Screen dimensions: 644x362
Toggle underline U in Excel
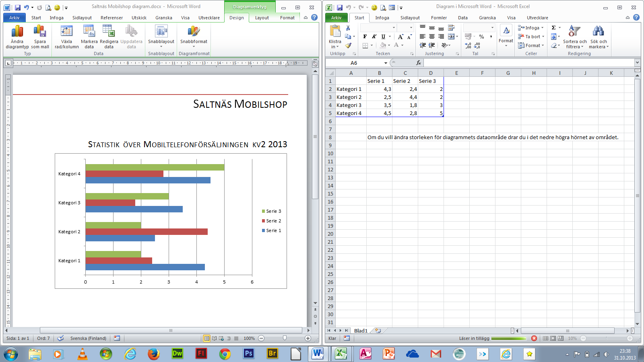pos(383,37)
